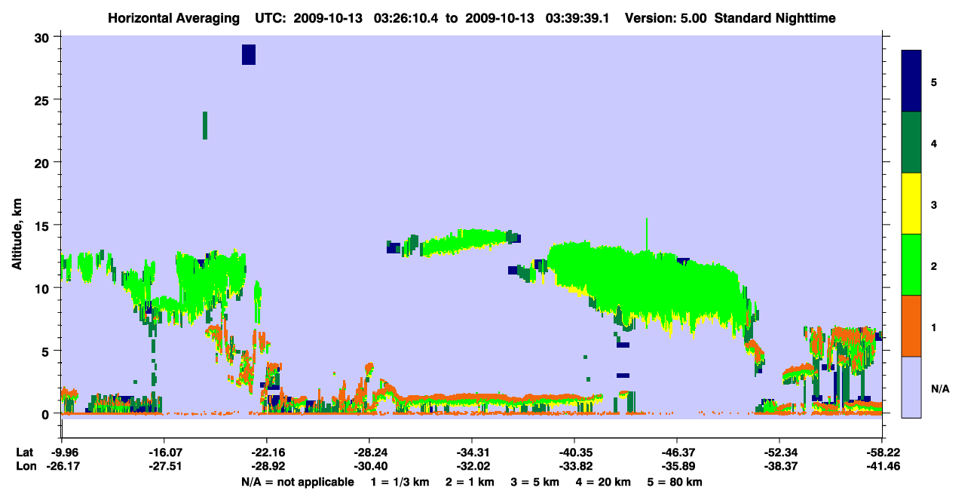Click the latitude value '-16.07'
980x503 pixels.
[164, 452]
